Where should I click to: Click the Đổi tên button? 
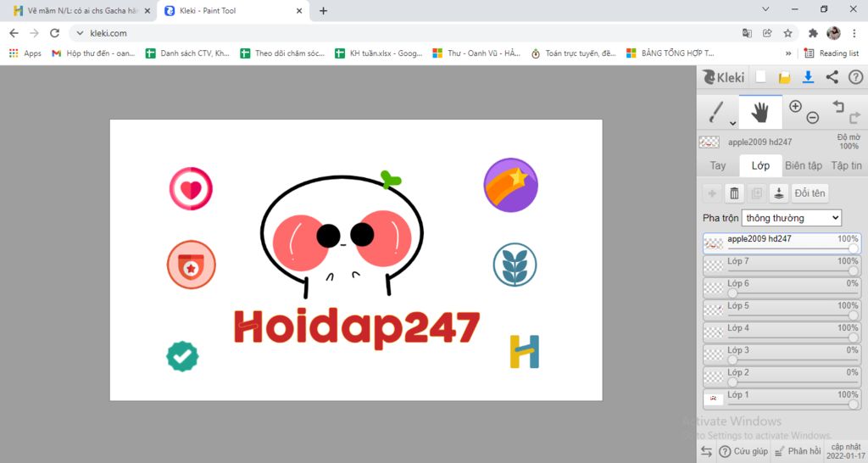click(810, 193)
